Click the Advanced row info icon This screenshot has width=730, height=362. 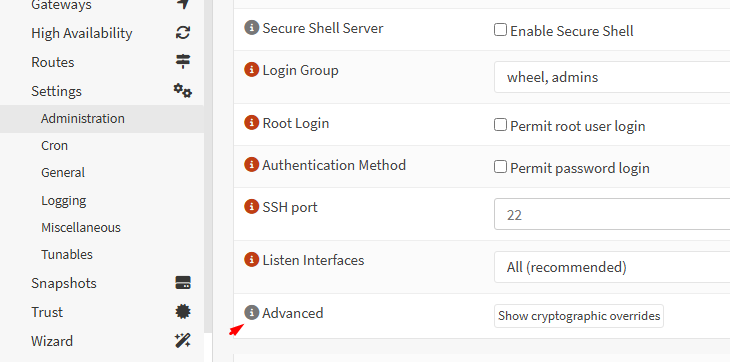click(251, 313)
